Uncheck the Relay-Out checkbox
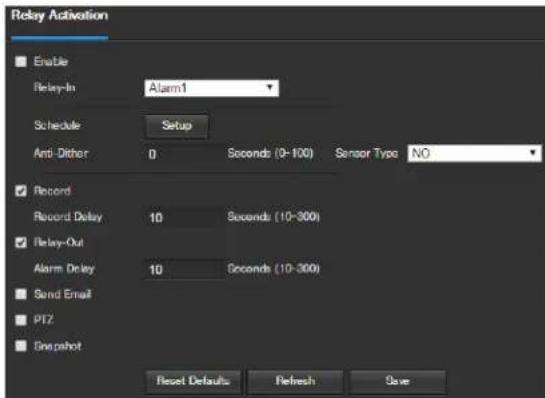This screenshot has width=545, height=398. tap(21, 243)
